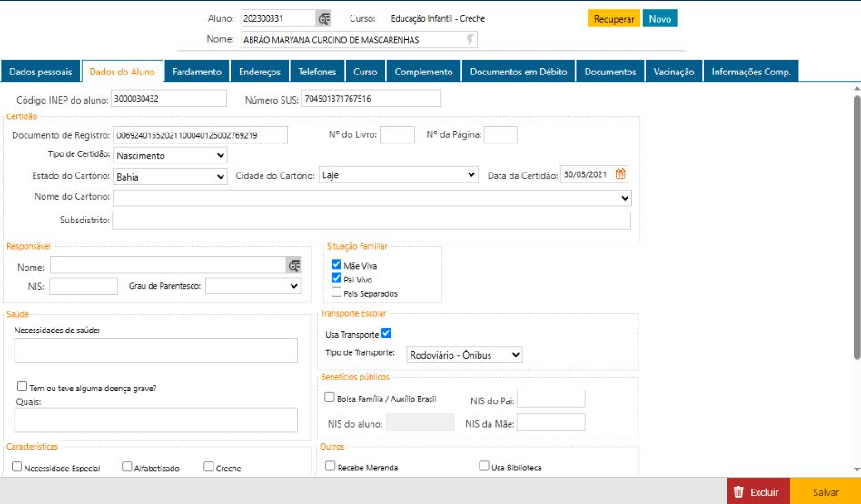This screenshot has width=861, height=504.
Task: Switch to the Dados pessoais tab
Action: pos(41,72)
